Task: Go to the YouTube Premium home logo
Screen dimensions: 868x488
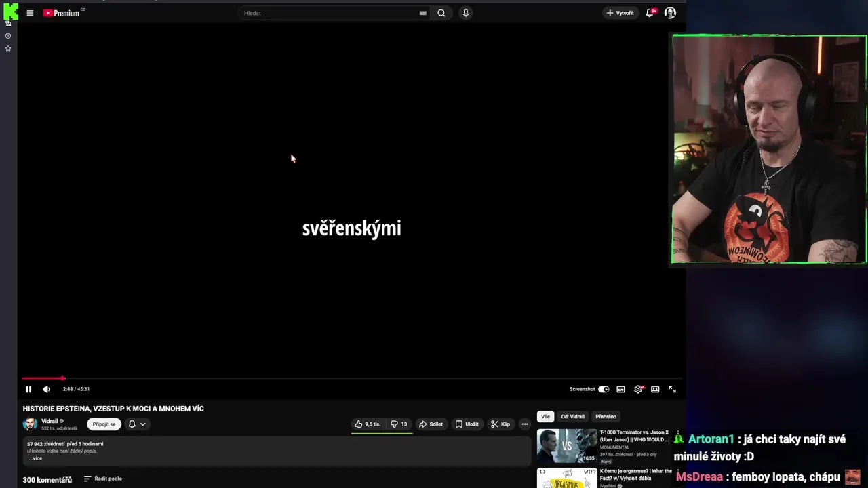Action: pyautogui.click(x=62, y=13)
